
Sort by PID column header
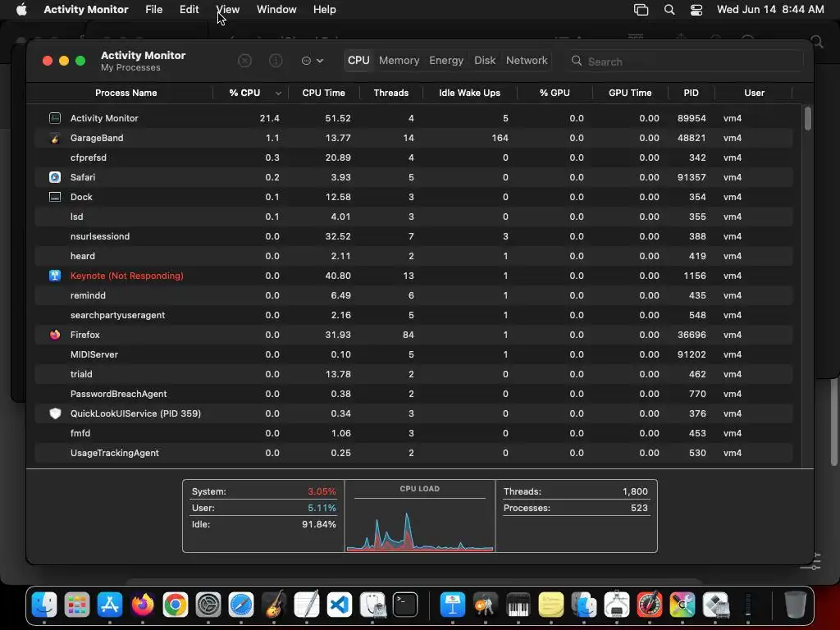pos(691,93)
